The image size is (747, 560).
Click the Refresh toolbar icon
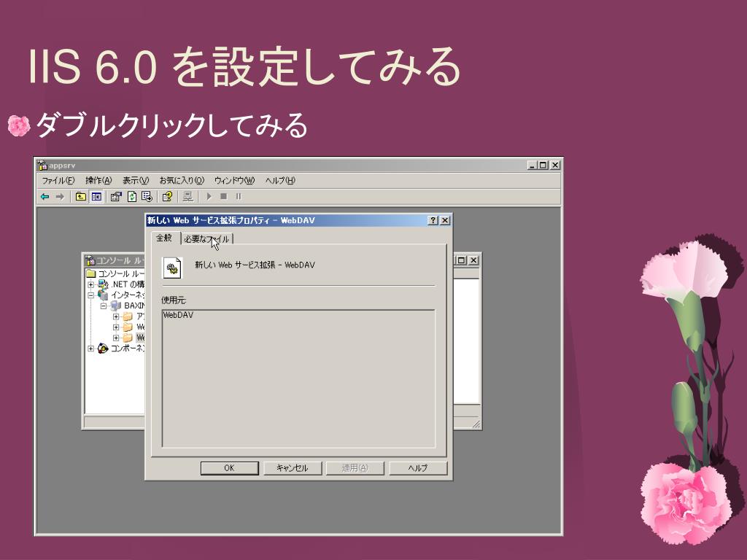pyautogui.click(x=131, y=197)
